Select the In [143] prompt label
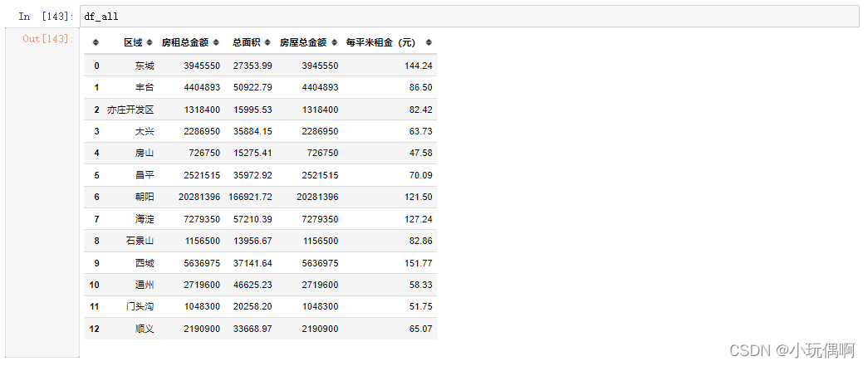Screen dimensions: 868x366 (46, 17)
